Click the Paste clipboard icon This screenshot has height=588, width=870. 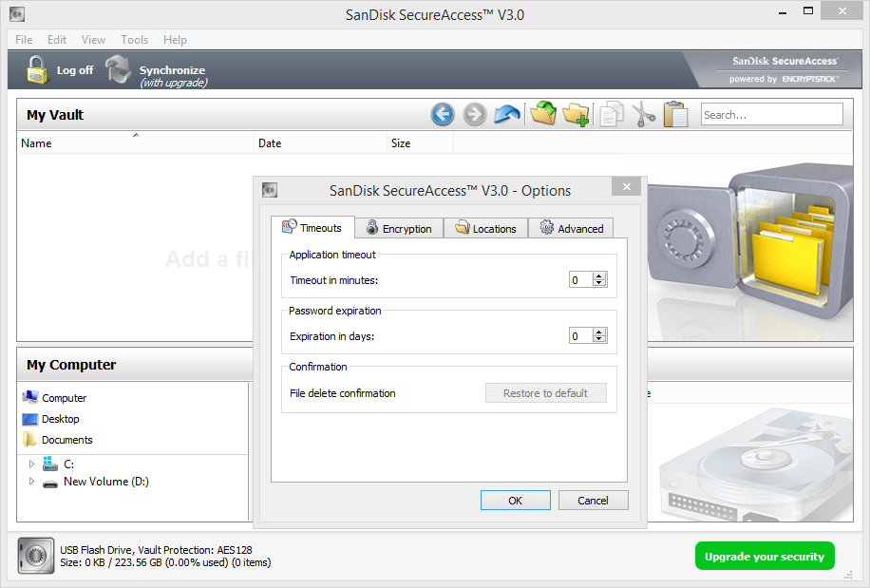point(676,114)
